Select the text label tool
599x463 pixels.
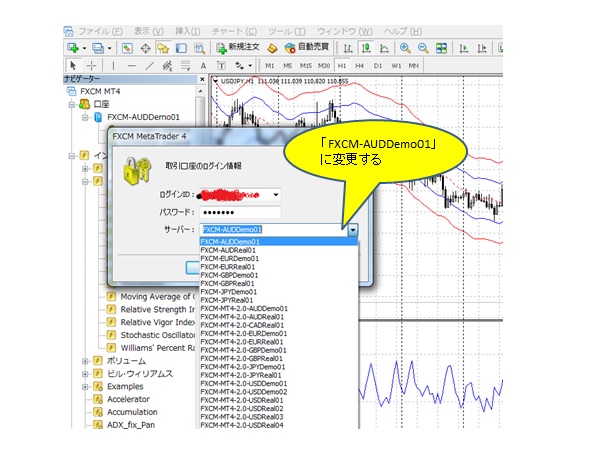click(221, 66)
